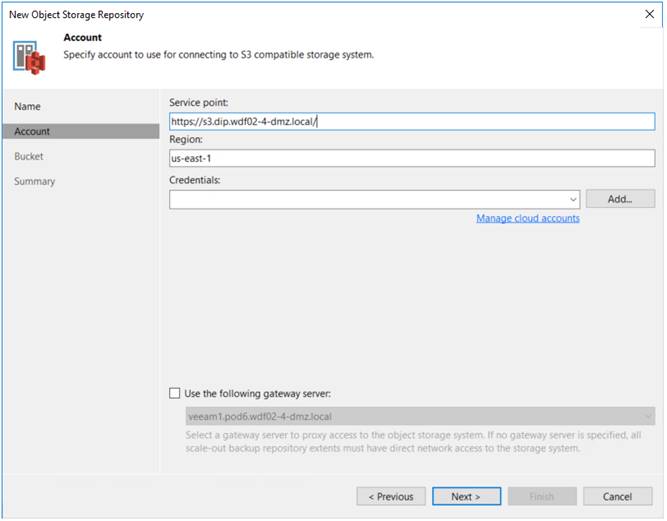Screen dimensions: 667x521
Task: Click the Select a gateway server help text
Action: 414,443
